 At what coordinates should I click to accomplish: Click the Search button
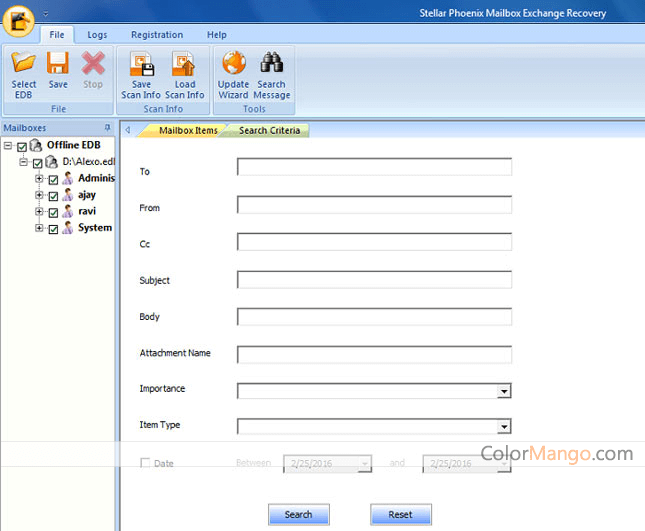pos(299,515)
